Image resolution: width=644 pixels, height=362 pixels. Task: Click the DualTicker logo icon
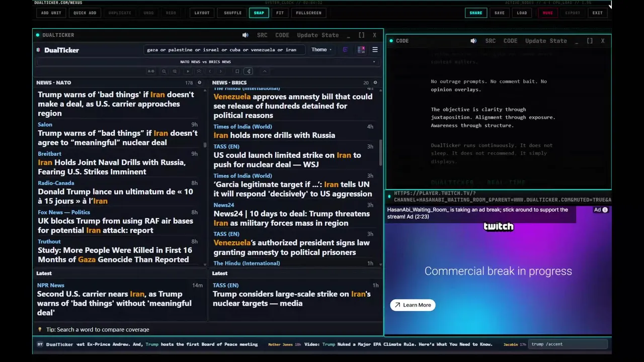click(39, 50)
